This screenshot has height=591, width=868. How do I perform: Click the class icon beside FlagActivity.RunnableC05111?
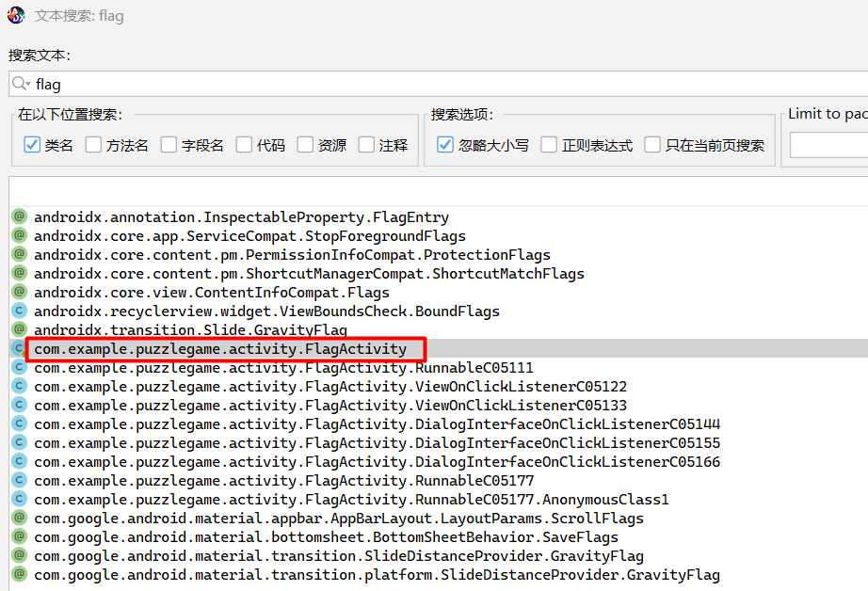[x=19, y=367]
